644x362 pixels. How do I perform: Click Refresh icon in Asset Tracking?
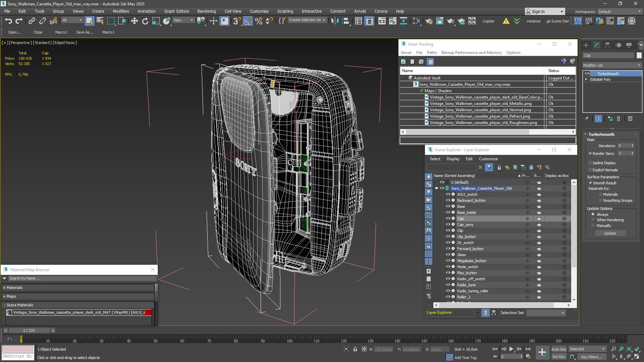click(x=403, y=62)
